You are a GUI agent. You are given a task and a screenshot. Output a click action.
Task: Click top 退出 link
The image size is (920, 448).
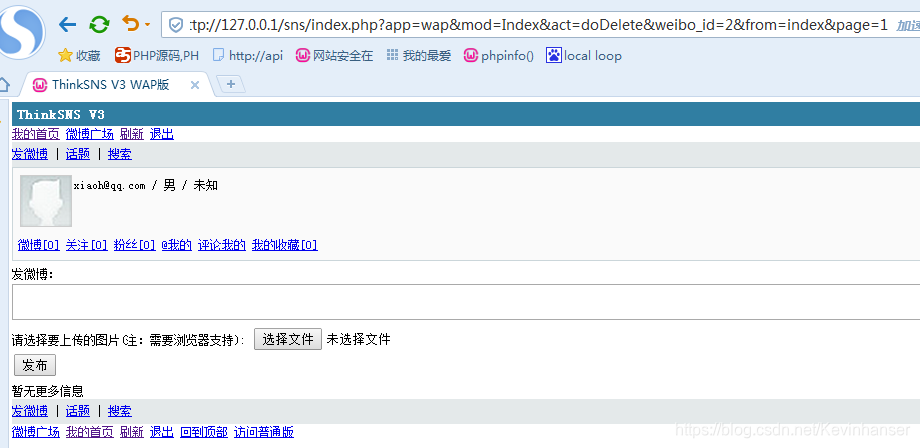coord(161,134)
